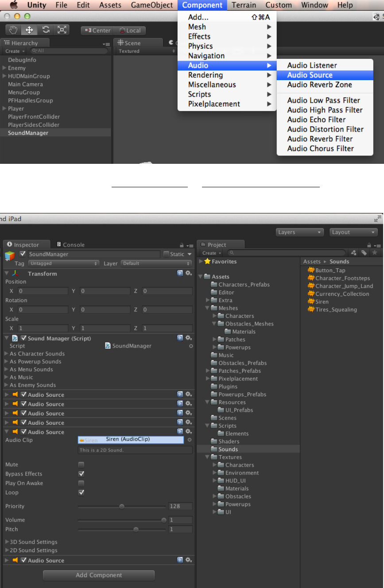Open Sound Manager script help icon
The image size is (384, 588).
(x=180, y=338)
